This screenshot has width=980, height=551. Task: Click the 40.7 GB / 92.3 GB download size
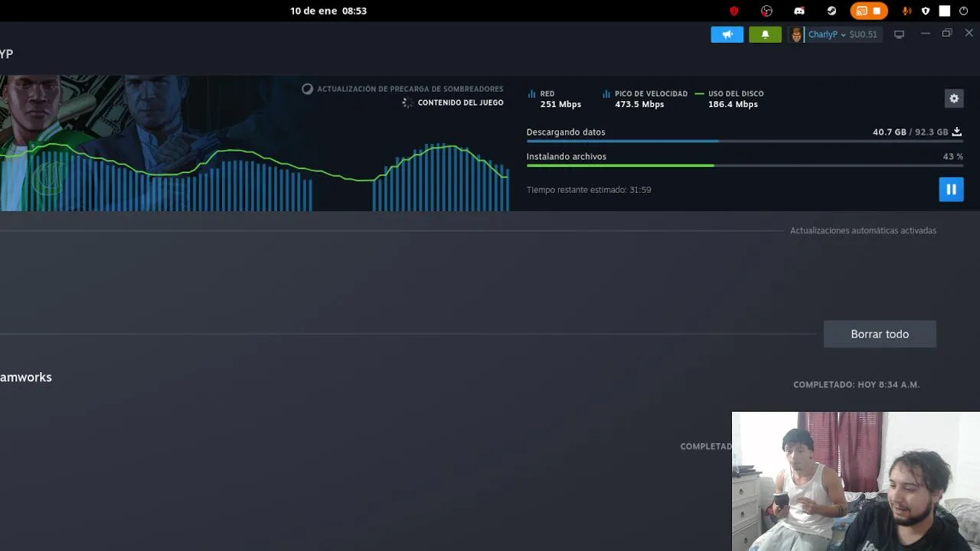(910, 132)
